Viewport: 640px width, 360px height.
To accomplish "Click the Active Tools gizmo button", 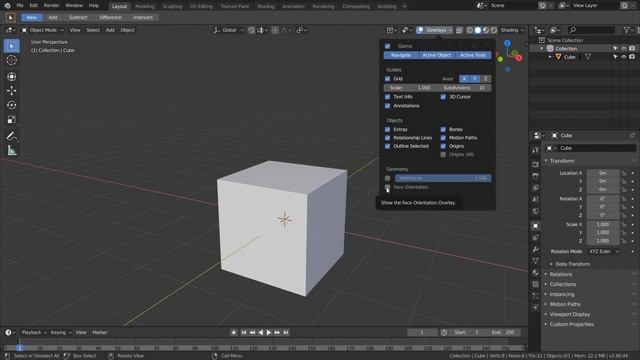I will pos(473,55).
